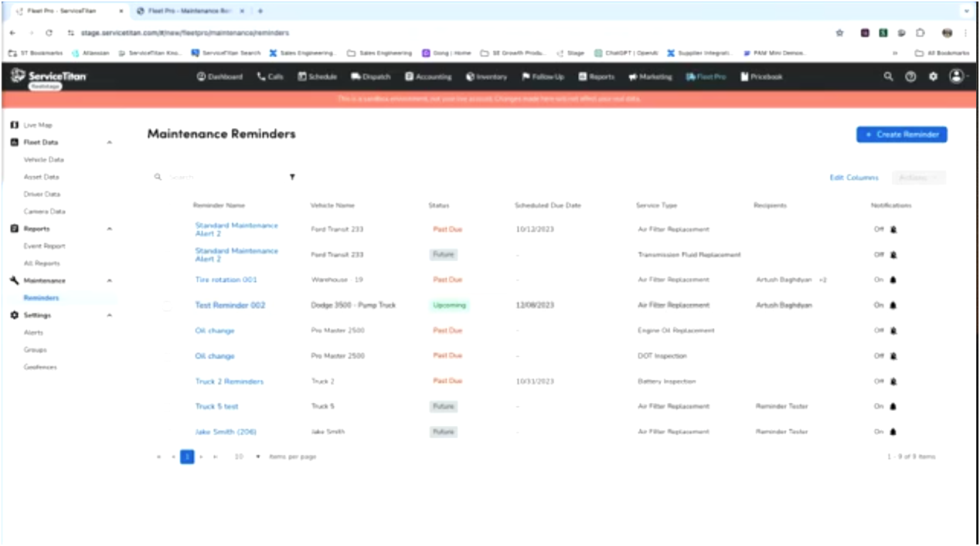This screenshot has width=980, height=546.
Task: Toggle bell for Ford Transit 233 Past Due row
Action: pyautogui.click(x=893, y=229)
